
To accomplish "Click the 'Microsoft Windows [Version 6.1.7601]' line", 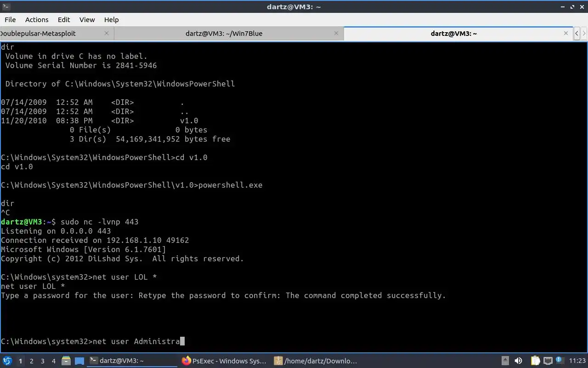I will pos(83,249).
